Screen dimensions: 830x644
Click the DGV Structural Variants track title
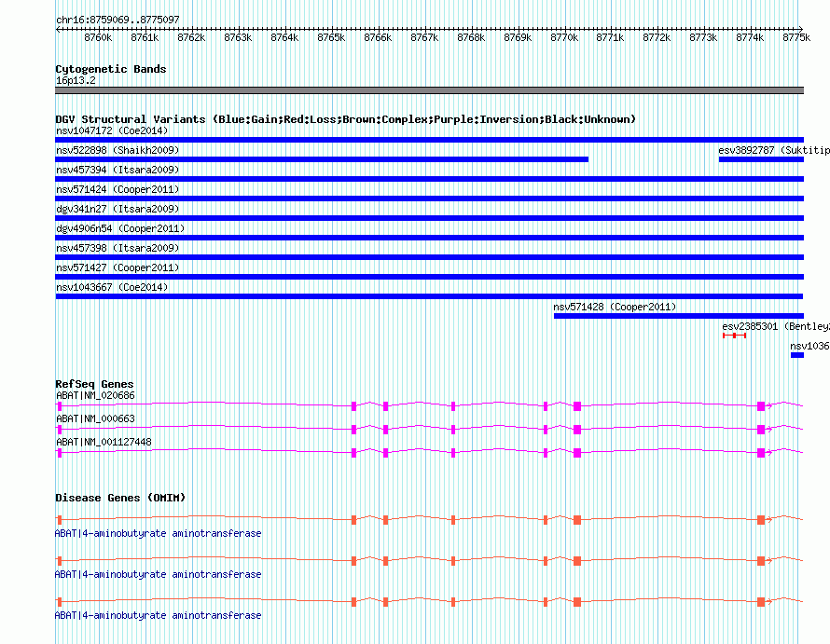point(346,119)
